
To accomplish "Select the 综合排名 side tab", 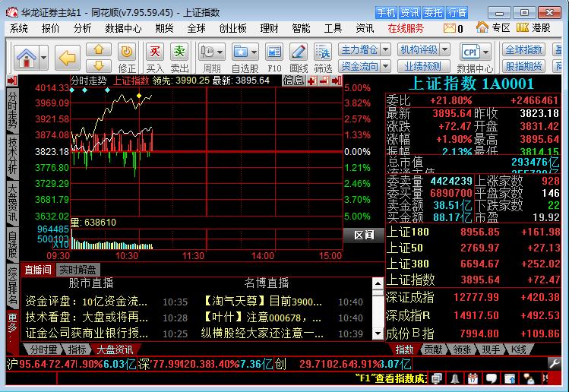I will tap(12, 286).
